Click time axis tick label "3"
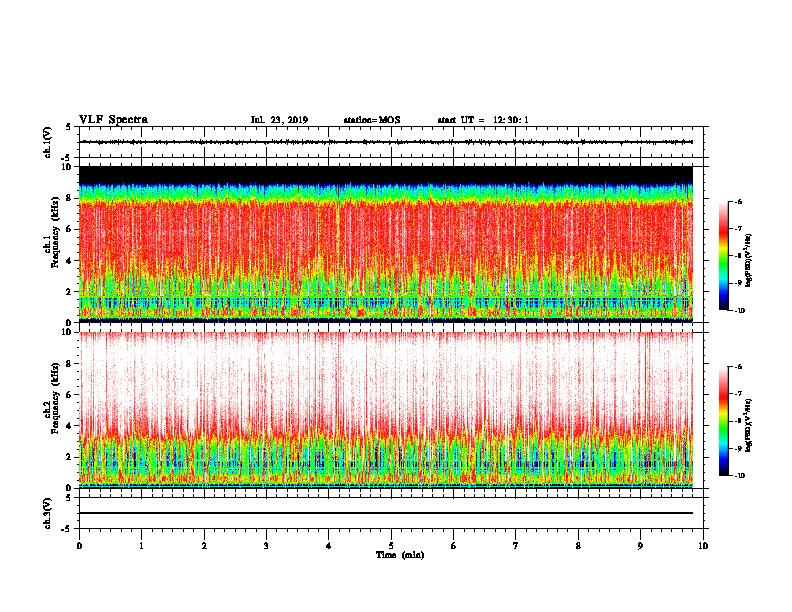 (x=266, y=546)
